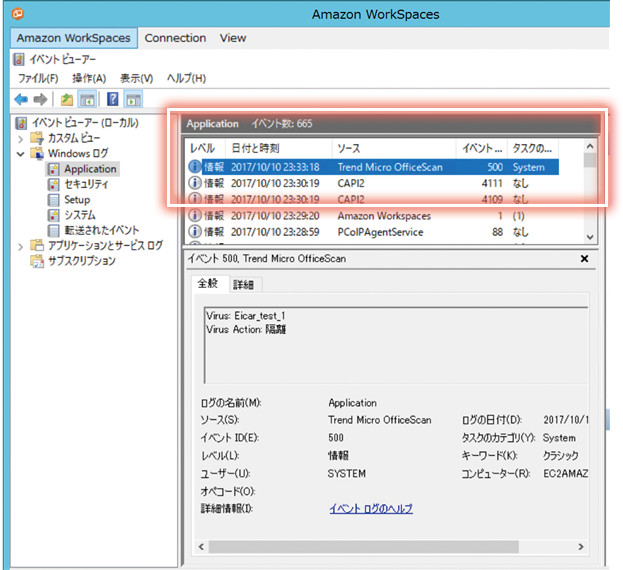Click the up one level folder icon
The image size is (623, 570).
pos(66,99)
